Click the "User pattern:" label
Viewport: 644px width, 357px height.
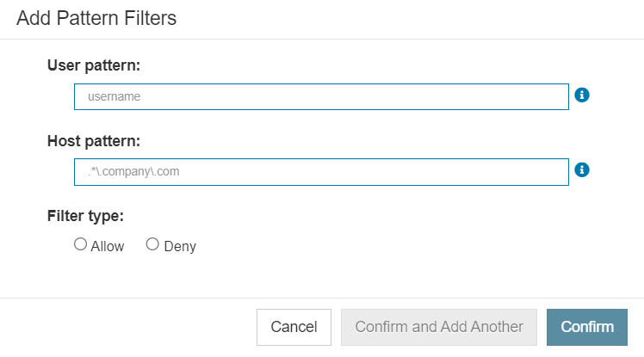coord(94,65)
